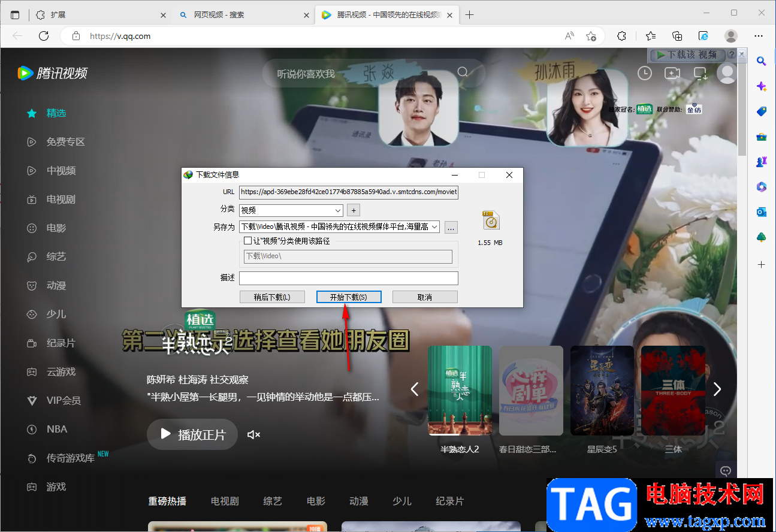The height and width of the screenshot is (532, 776).
Task: Open a new browser tab with the plus button
Action: tap(469, 15)
